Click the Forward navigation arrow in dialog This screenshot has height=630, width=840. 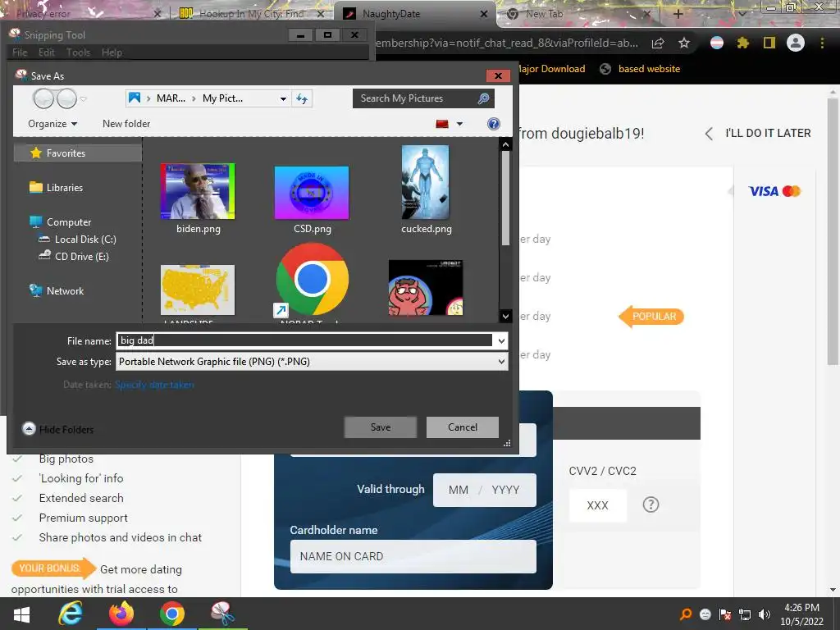point(67,98)
